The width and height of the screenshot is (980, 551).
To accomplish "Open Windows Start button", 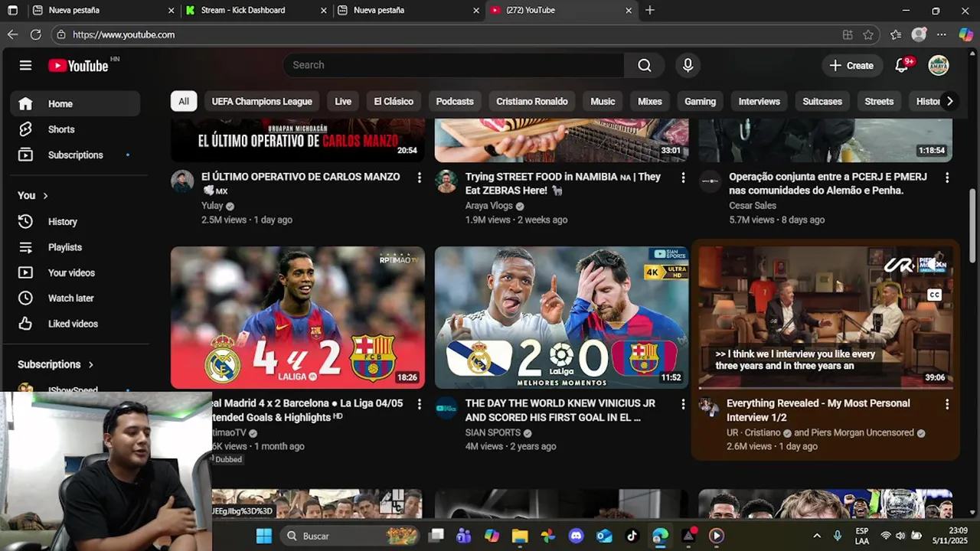I will [x=263, y=536].
